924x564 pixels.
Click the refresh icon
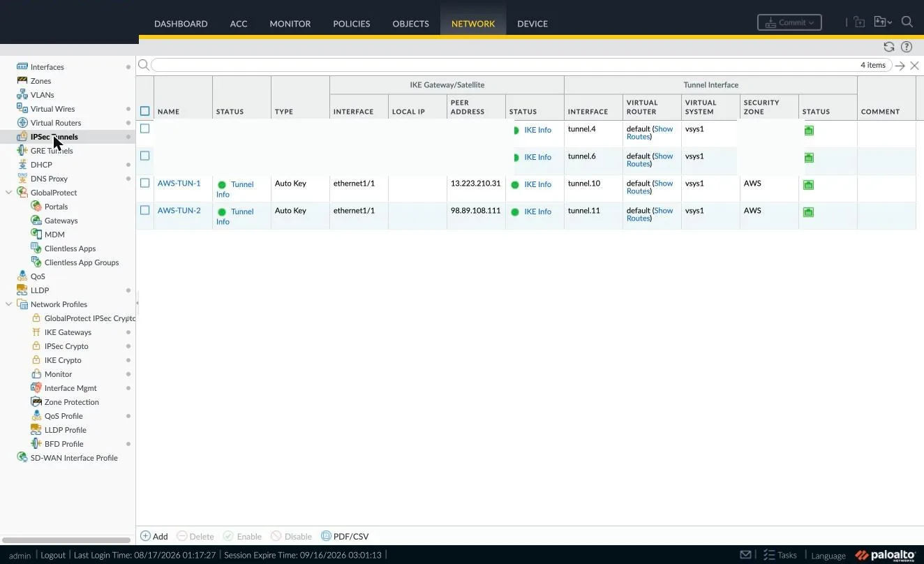click(x=889, y=47)
